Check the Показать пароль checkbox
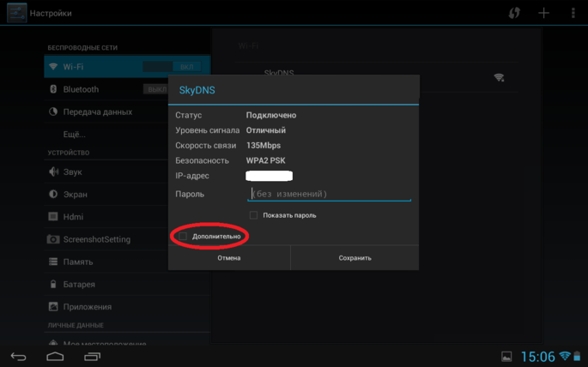This screenshot has width=588, height=367. (253, 215)
